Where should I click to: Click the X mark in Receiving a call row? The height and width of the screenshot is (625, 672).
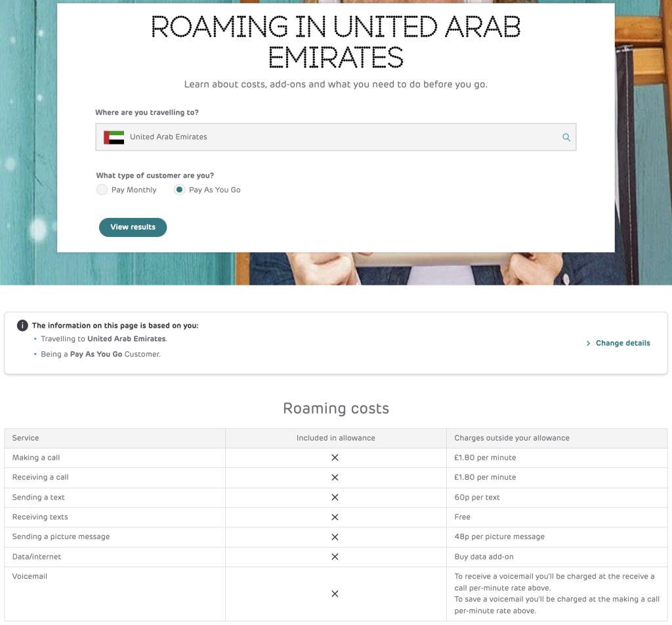coord(335,477)
